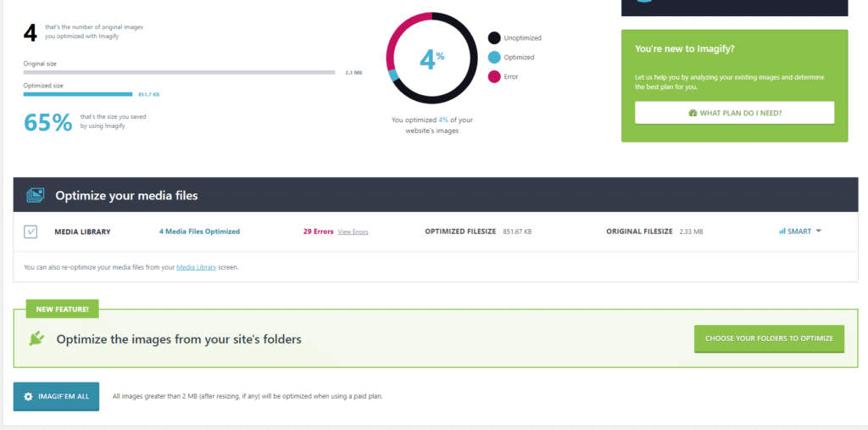Screen dimensions: 868x430
Task: Click the 4% link under the chart
Action: (x=442, y=120)
